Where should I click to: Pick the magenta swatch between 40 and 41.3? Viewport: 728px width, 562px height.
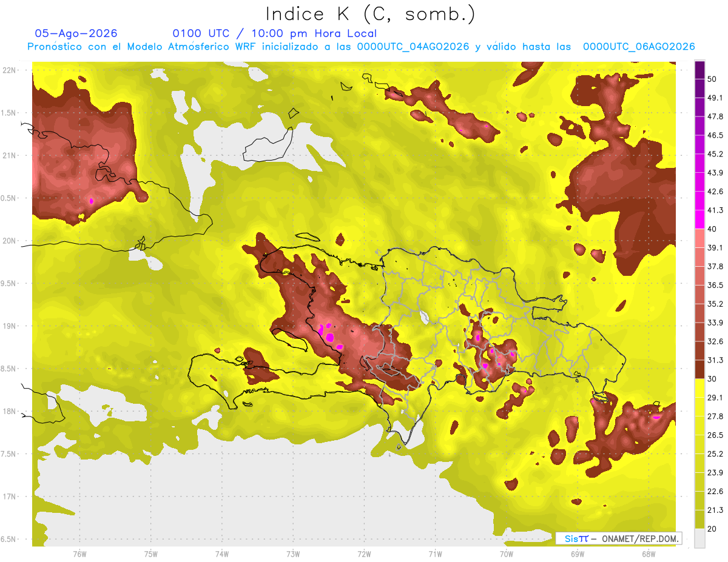699,219
